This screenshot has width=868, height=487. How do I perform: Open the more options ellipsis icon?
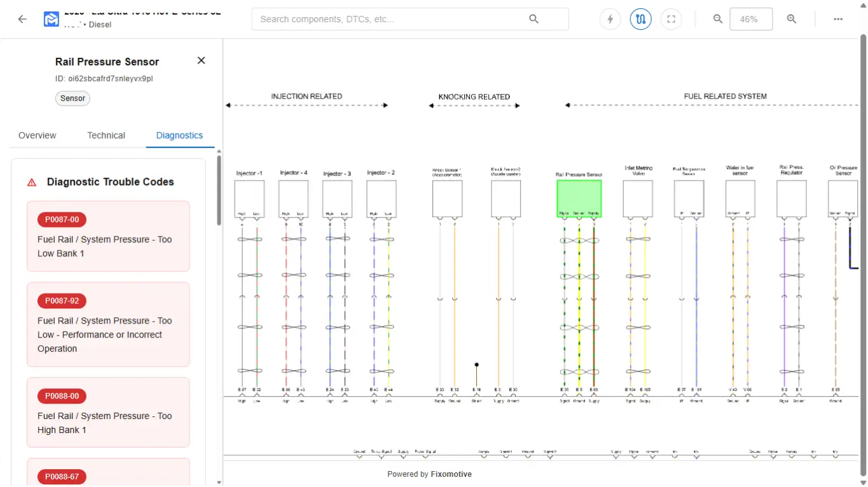[x=838, y=18]
